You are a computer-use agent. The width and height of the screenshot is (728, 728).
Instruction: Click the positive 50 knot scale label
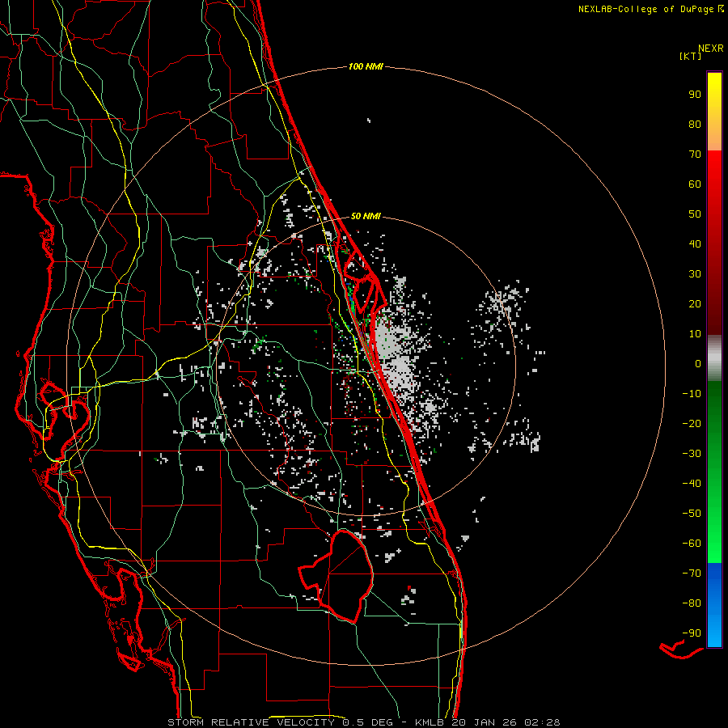(x=695, y=214)
